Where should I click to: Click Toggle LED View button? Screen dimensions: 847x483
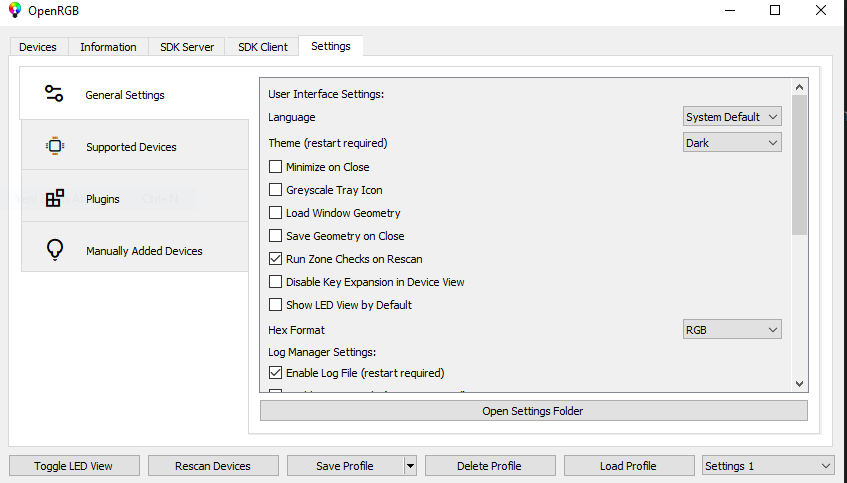pyautogui.click(x=74, y=466)
